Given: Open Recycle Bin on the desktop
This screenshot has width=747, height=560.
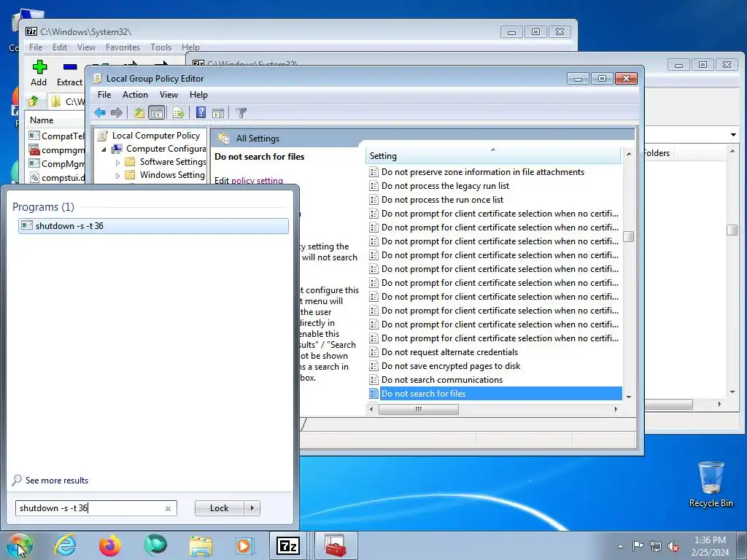Looking at the screenshot, I should [711, 484].
